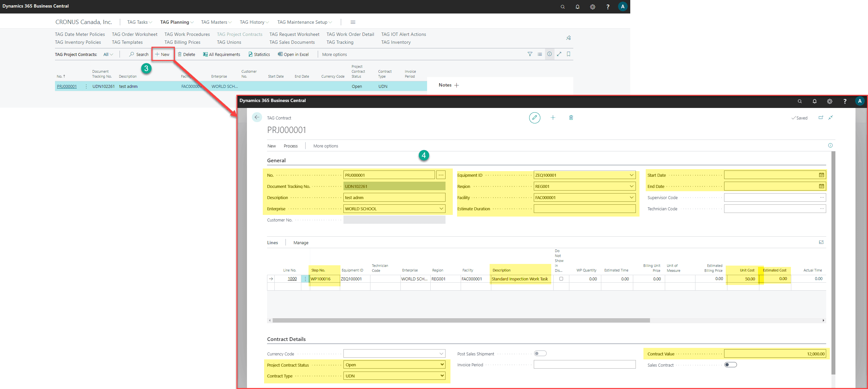Open PRJ000001 contract link in list
868x389 pixels.
[67, 87]
